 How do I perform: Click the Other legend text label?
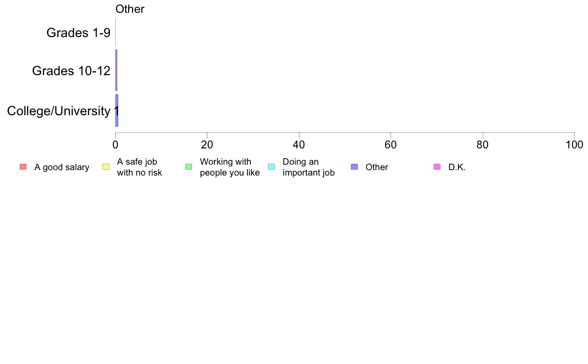(377, 167)
